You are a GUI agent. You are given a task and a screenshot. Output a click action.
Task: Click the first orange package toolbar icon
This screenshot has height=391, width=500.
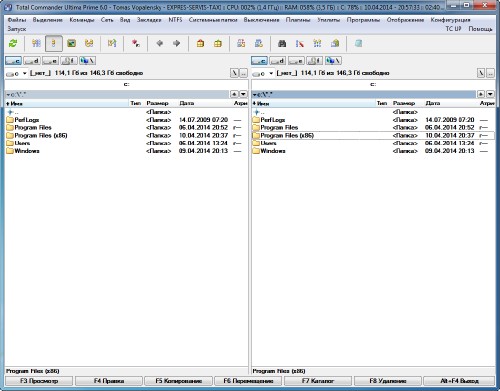[x=200, y=43]
